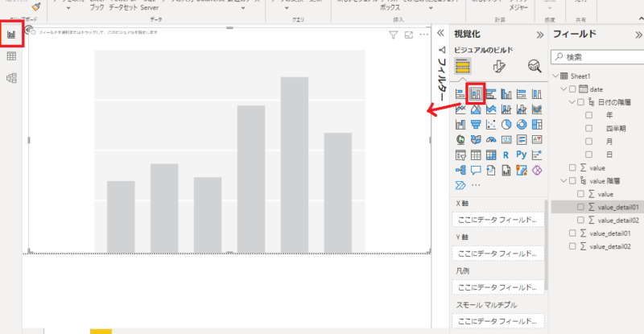Choose the filled map visual
The width and height of the screenshot is (644, 334).
[476, 140]
